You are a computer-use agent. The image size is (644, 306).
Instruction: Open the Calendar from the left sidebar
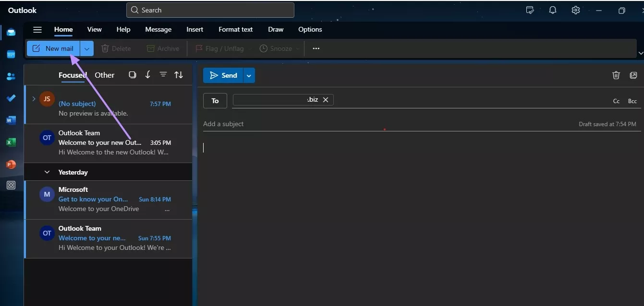(11, 54)
